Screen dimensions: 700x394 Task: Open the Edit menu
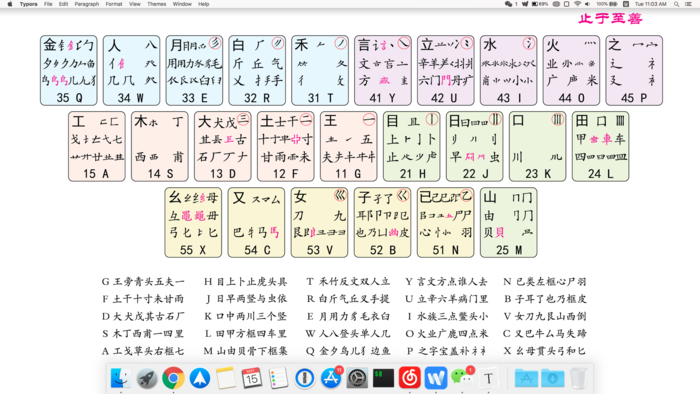pos(63,4)
